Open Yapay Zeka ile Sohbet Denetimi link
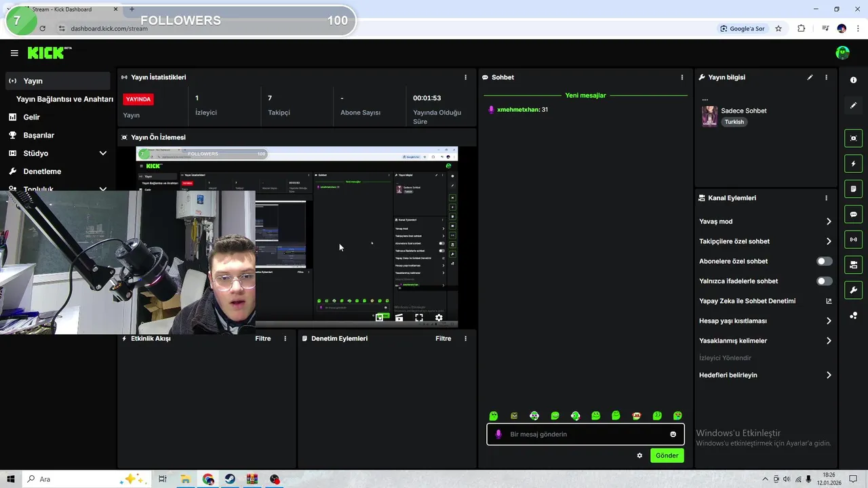This screenshot has width=868, height=488. pos(766,301)
